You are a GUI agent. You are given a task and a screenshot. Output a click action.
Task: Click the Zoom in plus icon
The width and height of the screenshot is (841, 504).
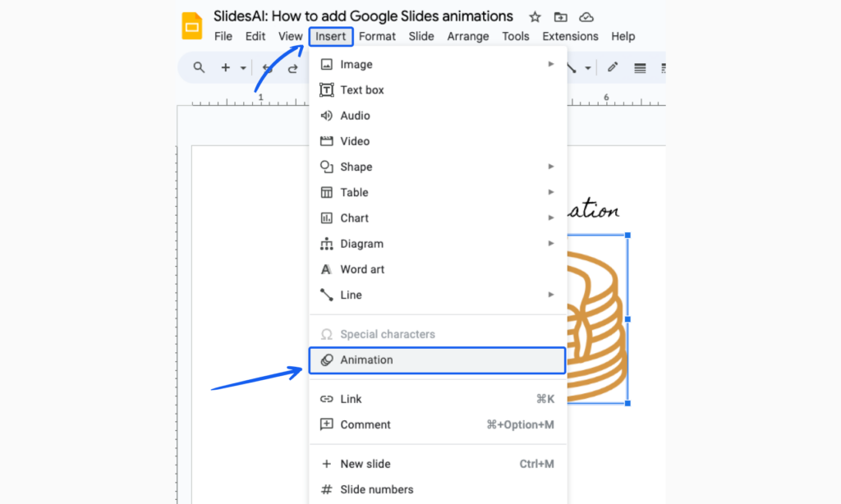[x=226, y=67]
